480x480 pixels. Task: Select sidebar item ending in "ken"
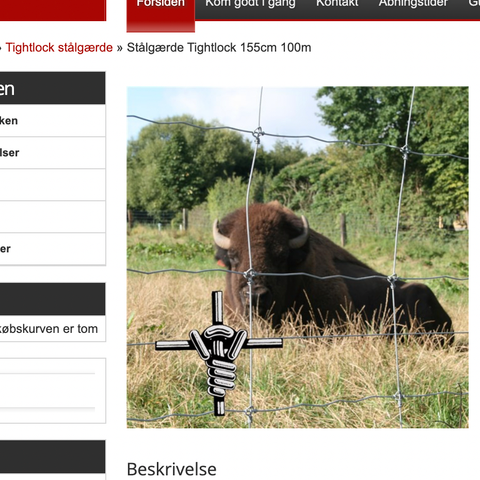tap(53, 121)
